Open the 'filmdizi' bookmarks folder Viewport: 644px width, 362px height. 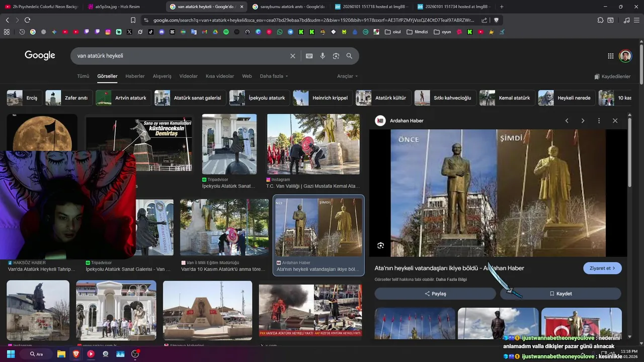tap(417, 32)
